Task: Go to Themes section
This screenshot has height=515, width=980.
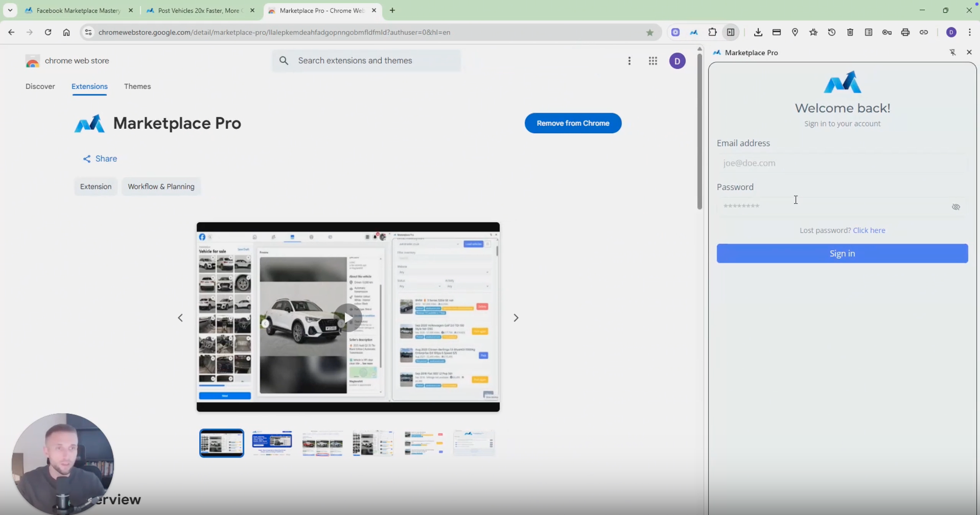Action: [x=137, y=86]
